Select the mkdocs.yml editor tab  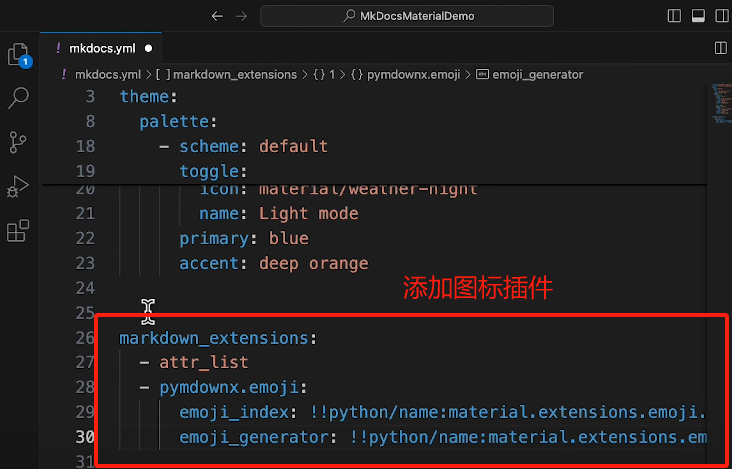click(x=98, y=47)
